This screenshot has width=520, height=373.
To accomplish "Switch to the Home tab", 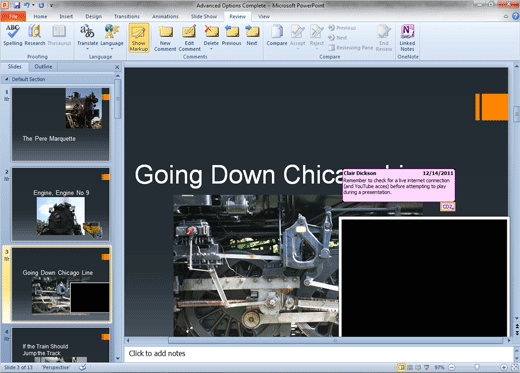I will (40, 16).
